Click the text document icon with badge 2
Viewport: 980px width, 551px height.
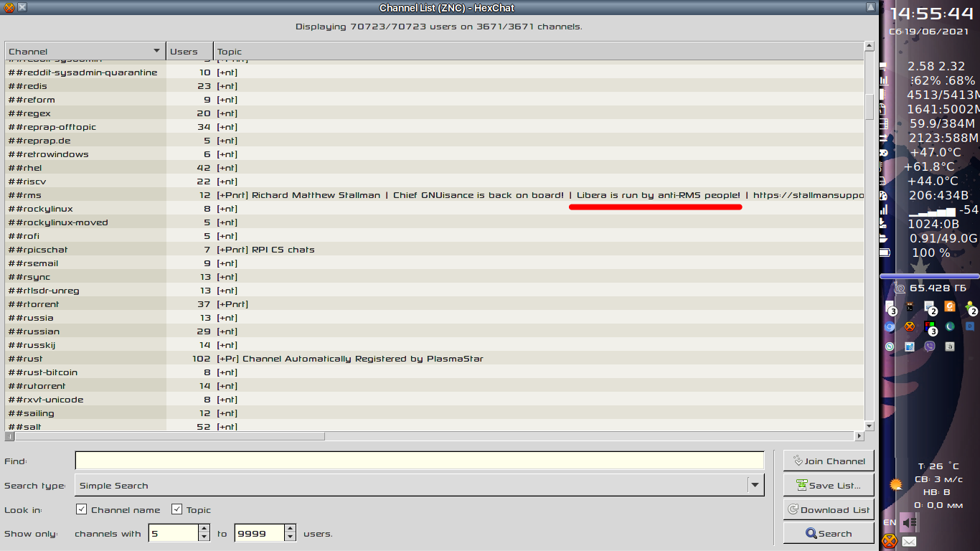[930, 307]
